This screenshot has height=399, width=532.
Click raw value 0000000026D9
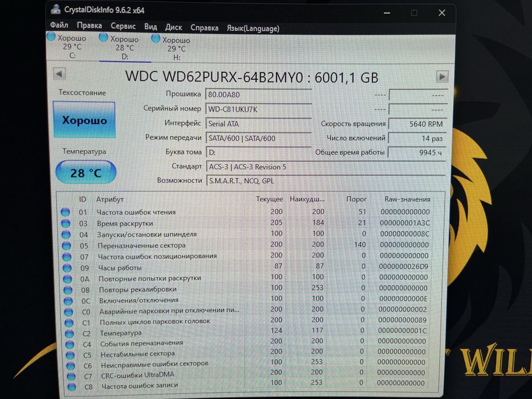click(x=403, y=266)
